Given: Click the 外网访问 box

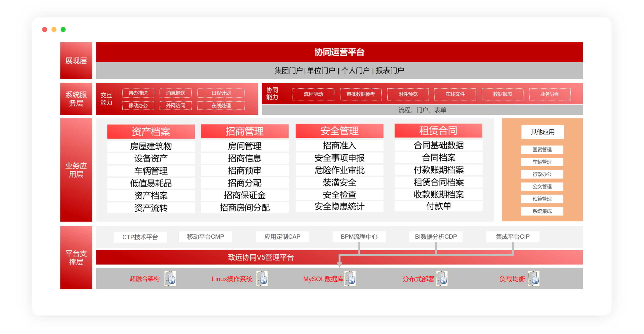Looking at the screenshot, I should point(176,105).
